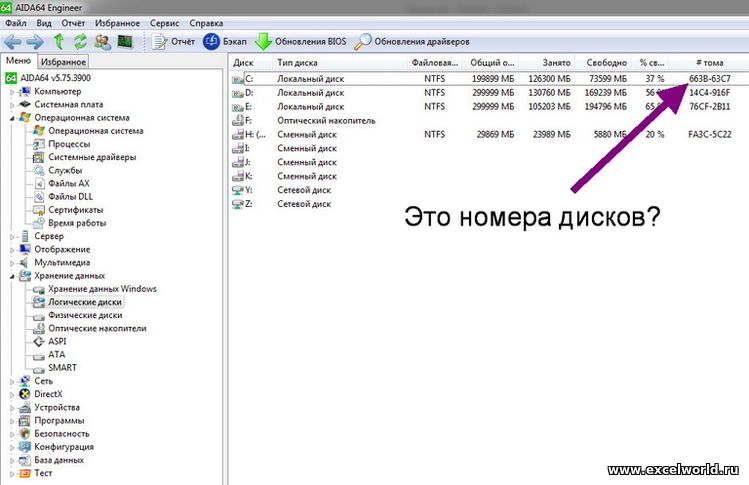749x485 pixels.
Task: Open the Отчёт menu in menu bar
Action: (73, 23)
